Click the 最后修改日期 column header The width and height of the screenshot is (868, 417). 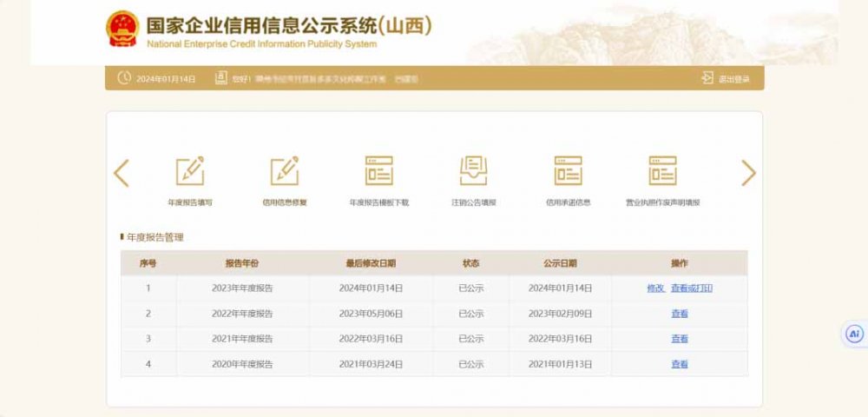[x=371, y=263]
